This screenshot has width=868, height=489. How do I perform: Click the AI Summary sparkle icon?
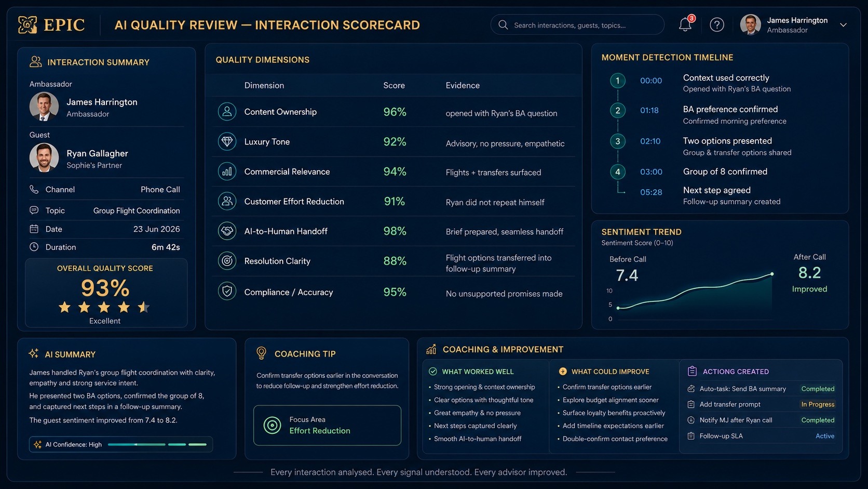[x=34, y=354]
